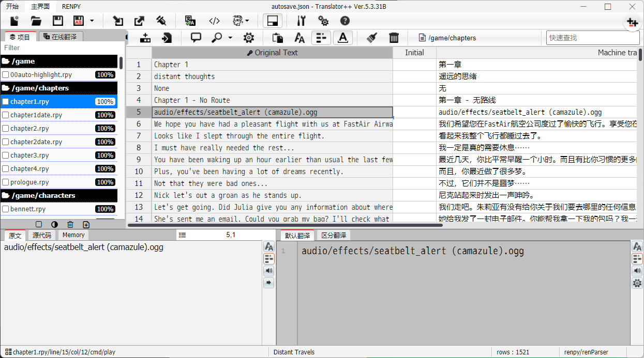The height and width of the screenshot is (358, 644).
Task: Open the 源代码 tab in the bottom panel
Action: (x=42, y=235)
